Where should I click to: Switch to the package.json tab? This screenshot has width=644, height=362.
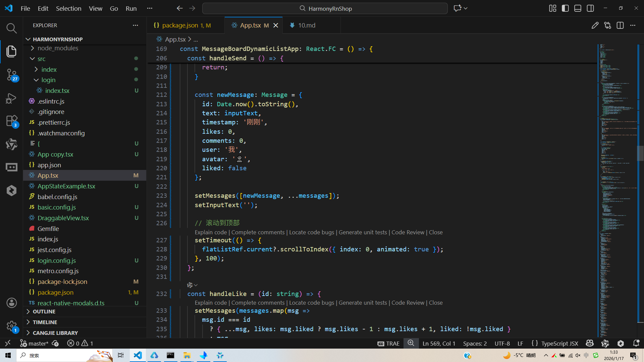pyautogui.click(x=180, y=25)
